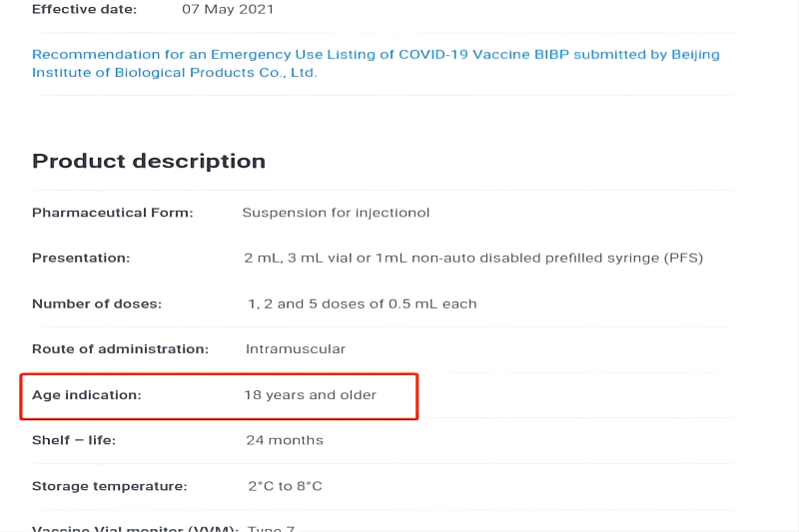The width and height of the screenshot is (799, 532).
Task: Select the '1, 2 and 5 doses' value
Action: pos(363,303)
